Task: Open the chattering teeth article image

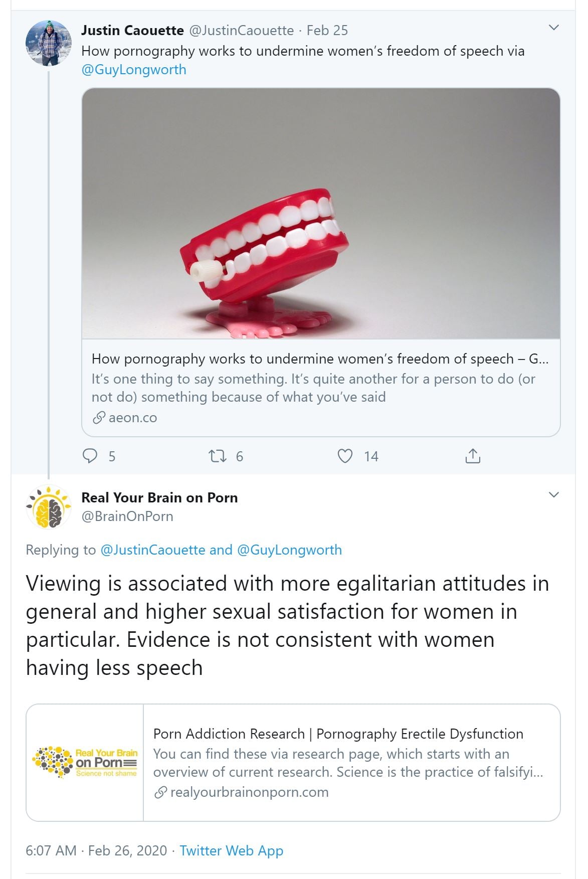Action: point(321,214)
